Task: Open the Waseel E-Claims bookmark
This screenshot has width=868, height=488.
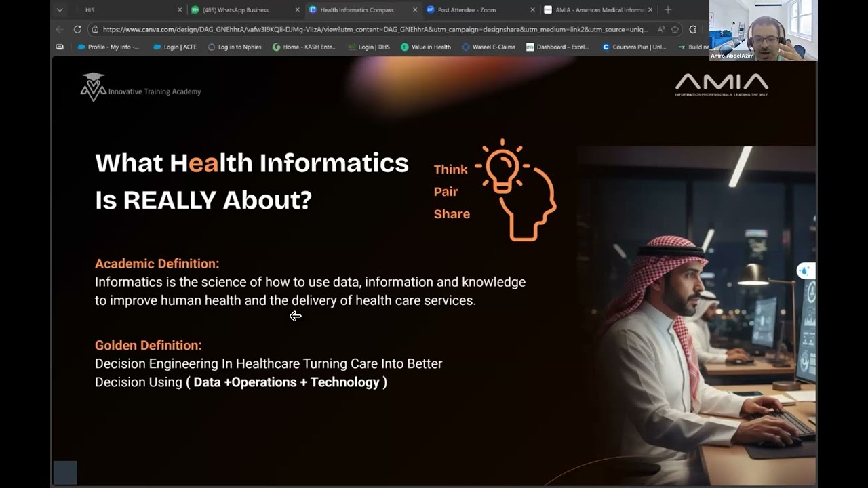Action: (489, 47)
